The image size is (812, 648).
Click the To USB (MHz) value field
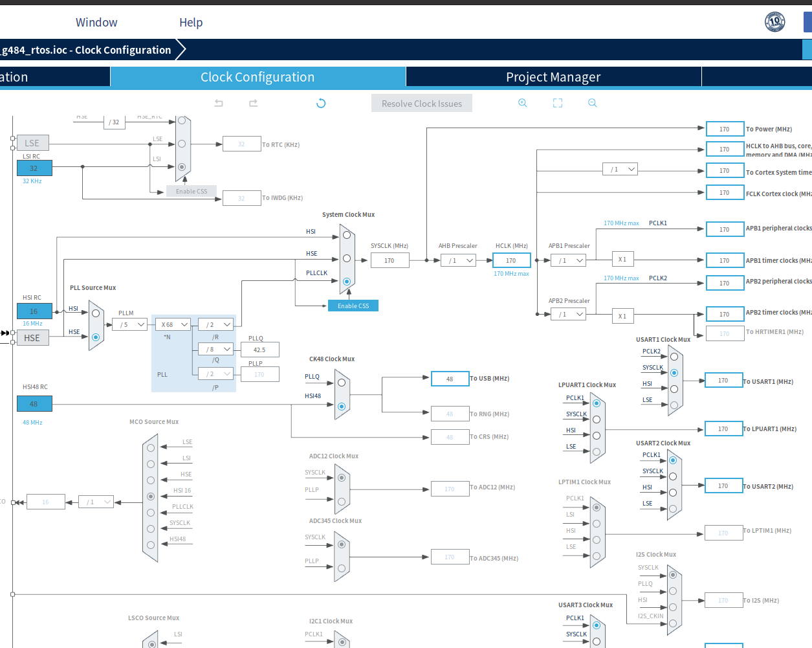pos(450,379)
